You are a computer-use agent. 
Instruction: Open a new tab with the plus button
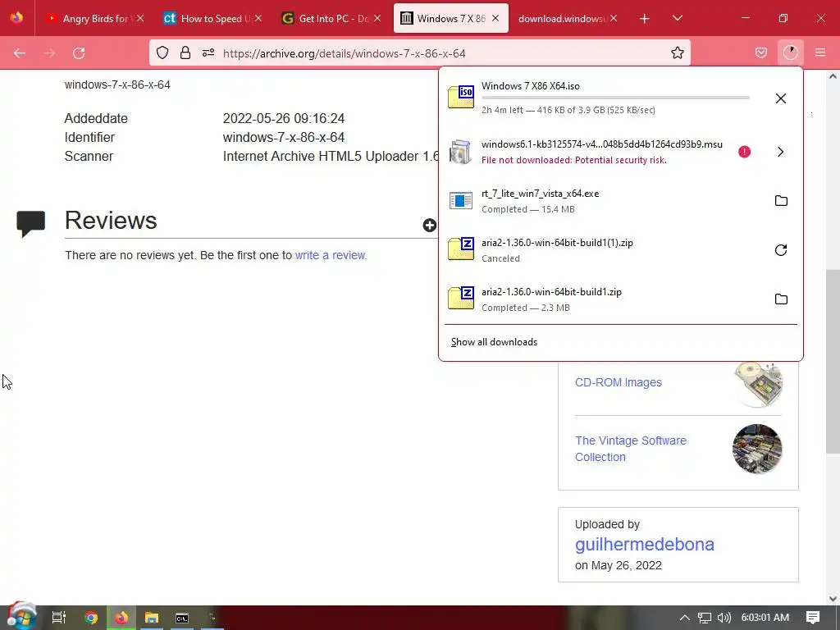(x=645, y=19)
